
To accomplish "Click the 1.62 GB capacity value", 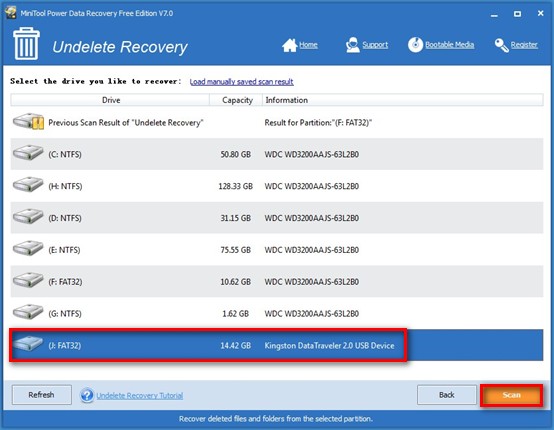I will coord(236,313).
